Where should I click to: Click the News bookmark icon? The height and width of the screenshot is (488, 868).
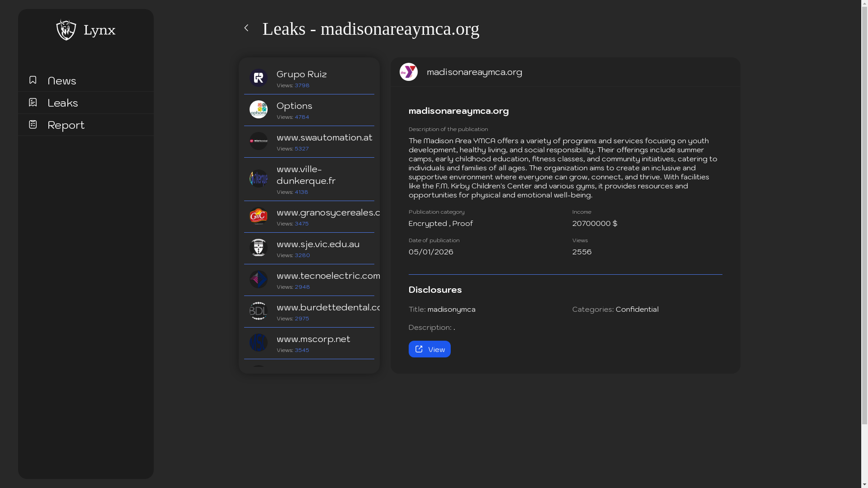33,80
